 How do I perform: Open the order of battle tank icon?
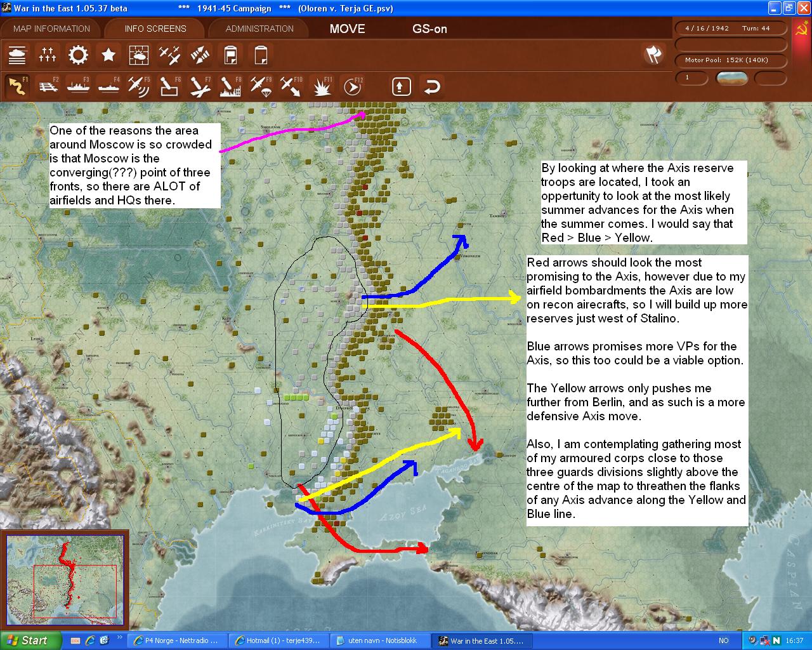click(x=17, y=56)
